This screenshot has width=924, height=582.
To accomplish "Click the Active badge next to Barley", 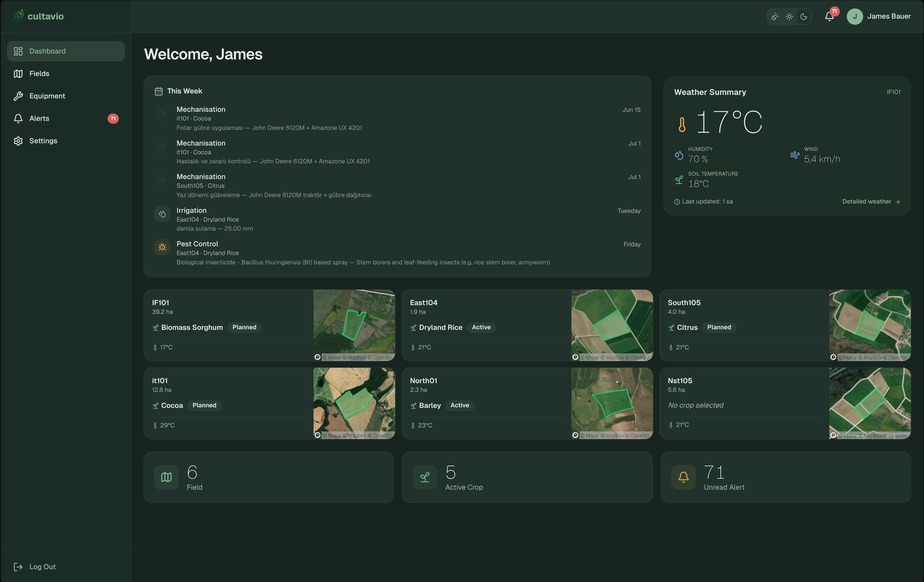I will pos(460,405).
